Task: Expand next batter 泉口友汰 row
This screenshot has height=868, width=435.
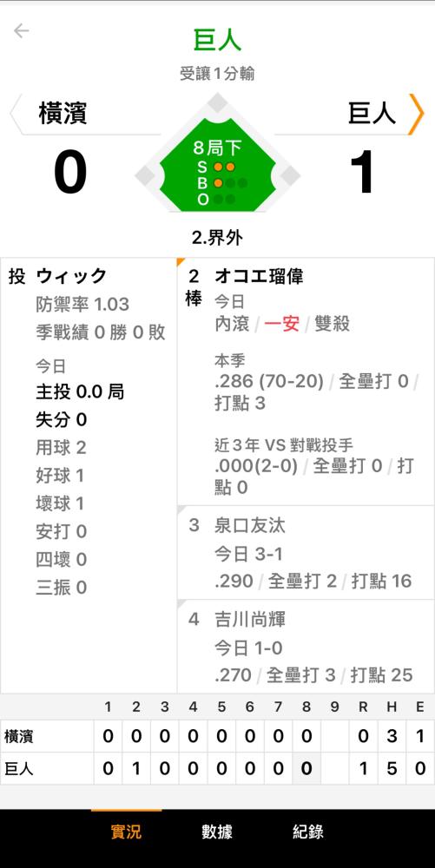Action: pyautogui.click(x=306, y=552)
